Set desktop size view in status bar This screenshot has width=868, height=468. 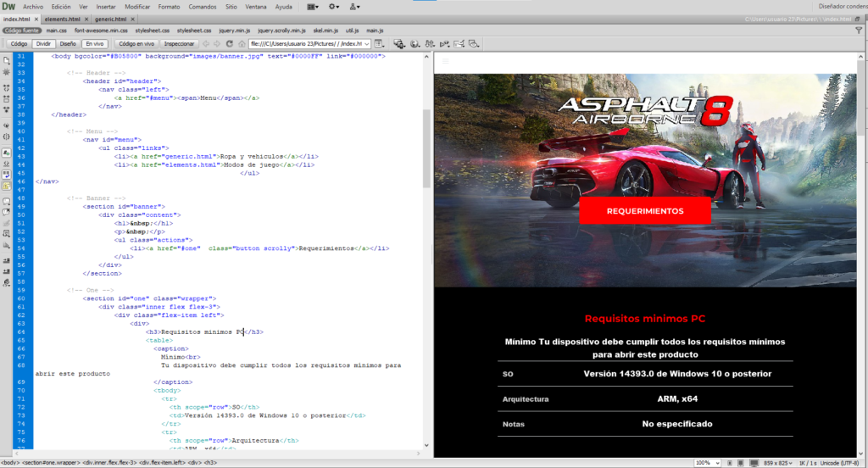coord(754,463)
